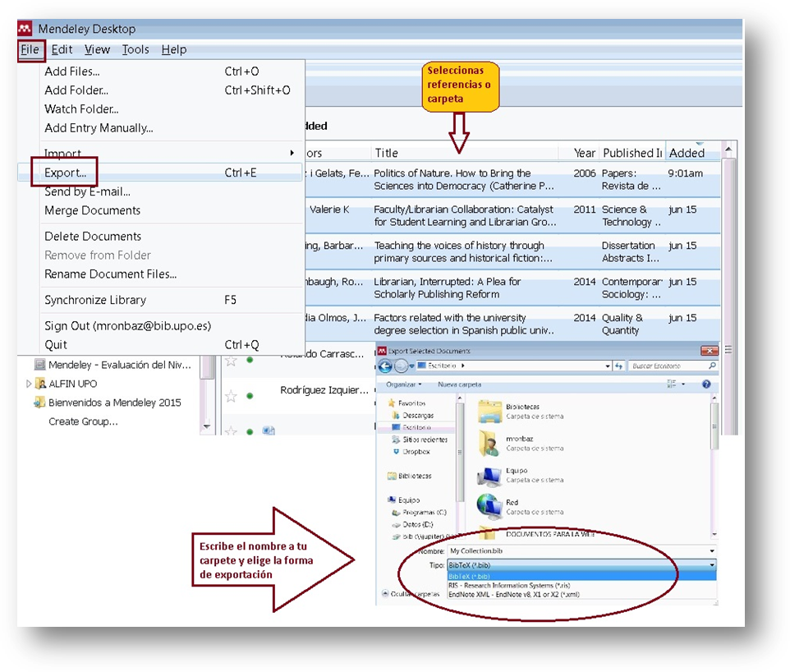
Task: Open the Tipo file format dropdown
Action: click(x=712, y=565)
